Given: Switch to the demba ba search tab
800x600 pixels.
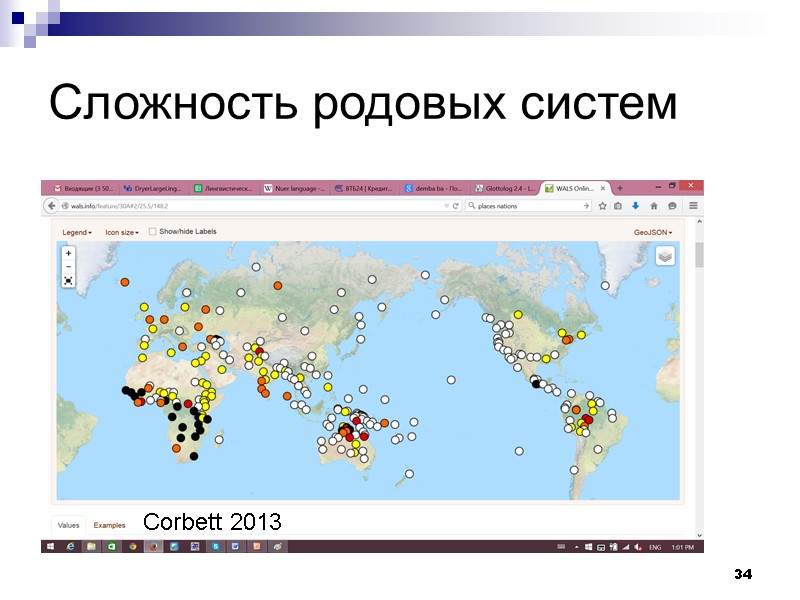Looking at the screenshot, I should (434, 188).
